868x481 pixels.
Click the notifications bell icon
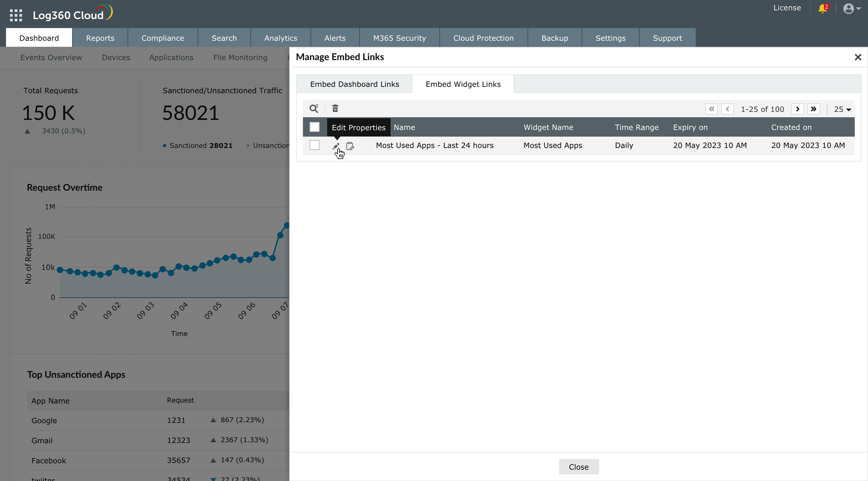click(823, 8)
